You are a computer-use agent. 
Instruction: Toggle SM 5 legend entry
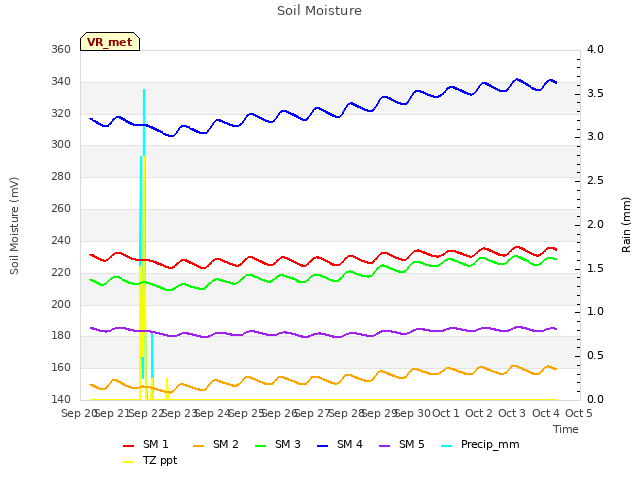click(402, 444)
